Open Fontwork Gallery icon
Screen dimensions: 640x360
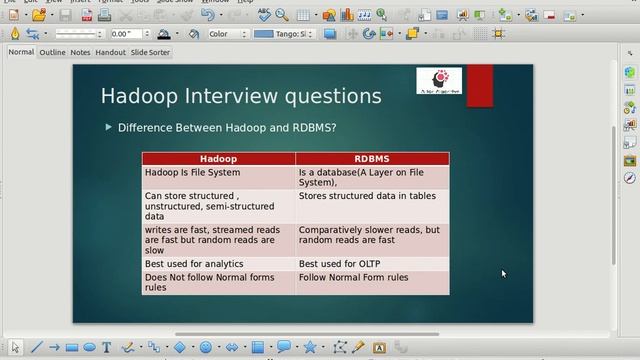click(x=379, y=348)
